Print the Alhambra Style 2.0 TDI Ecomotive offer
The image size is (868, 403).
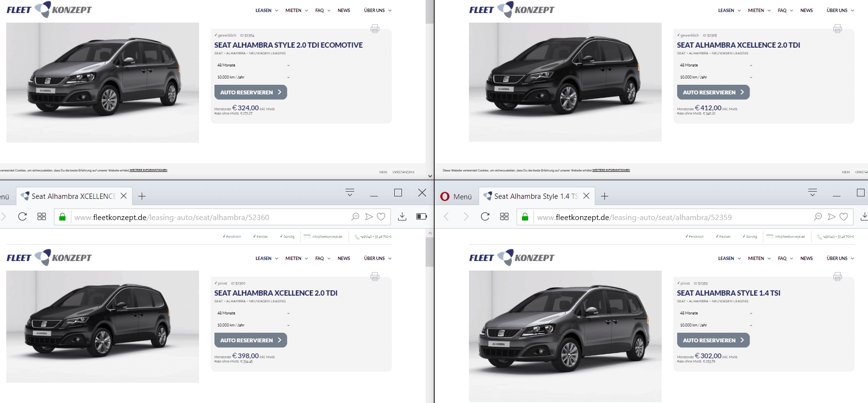[x=375, y=29]
